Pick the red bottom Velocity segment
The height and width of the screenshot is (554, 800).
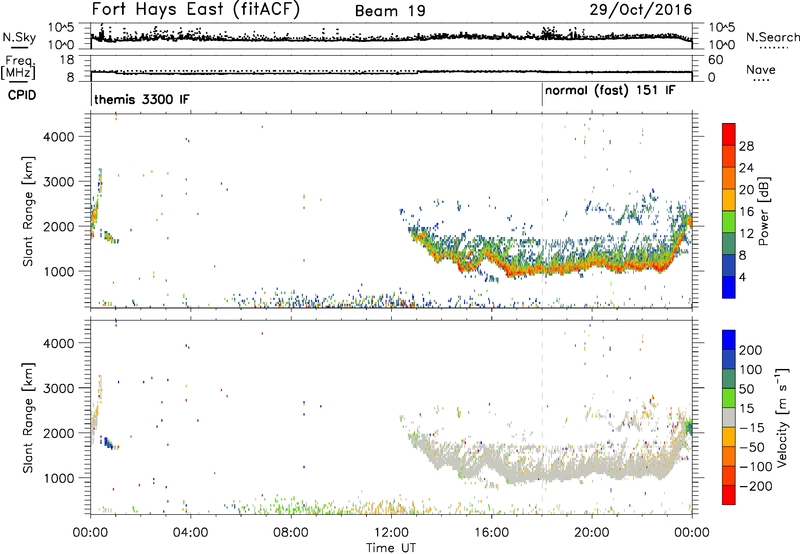(729, 495)
